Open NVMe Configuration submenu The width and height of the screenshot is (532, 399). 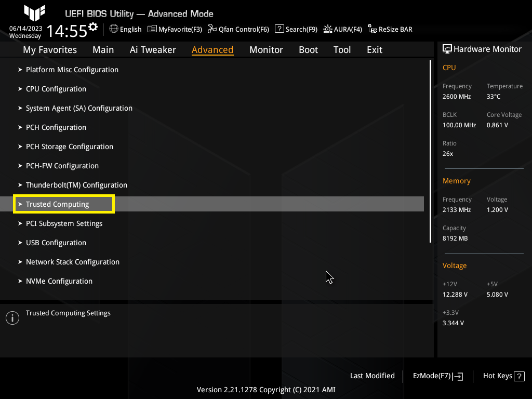coord(59,281)
